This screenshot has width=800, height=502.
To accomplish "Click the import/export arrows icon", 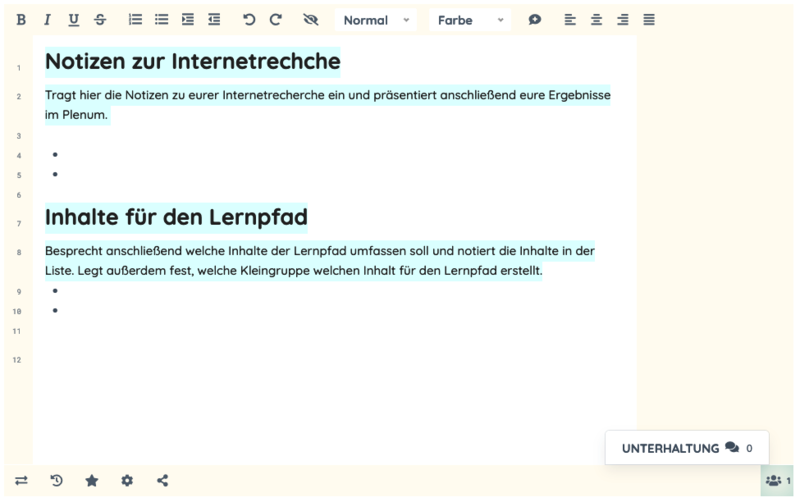I will point(21,481).
